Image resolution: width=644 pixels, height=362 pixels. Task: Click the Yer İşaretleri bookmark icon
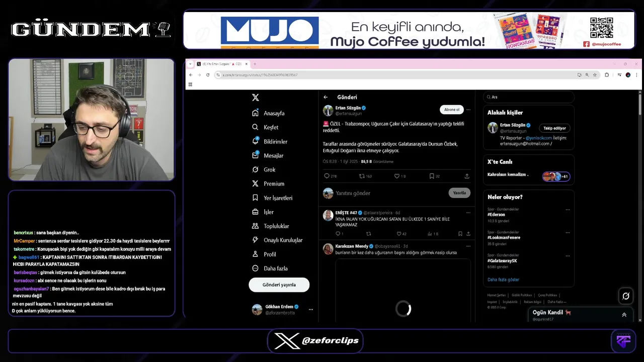point(256,198)
